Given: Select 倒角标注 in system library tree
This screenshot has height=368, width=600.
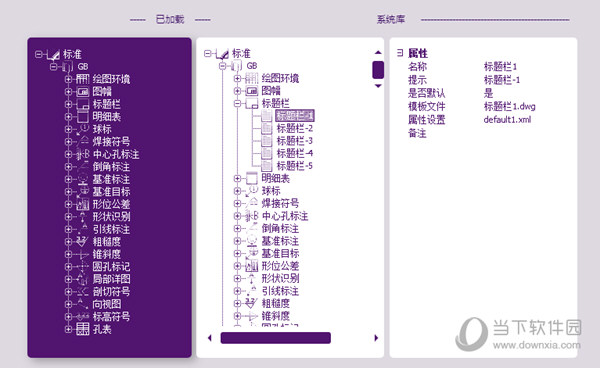Looking at the screenshot, I should click(x=280, y=228).
